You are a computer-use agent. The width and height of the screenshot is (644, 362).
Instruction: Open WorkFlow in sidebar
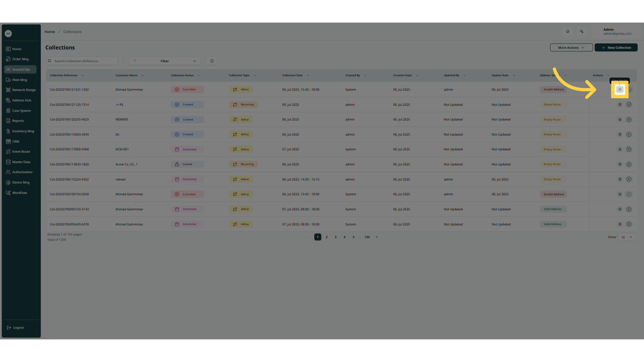(17, 193)
